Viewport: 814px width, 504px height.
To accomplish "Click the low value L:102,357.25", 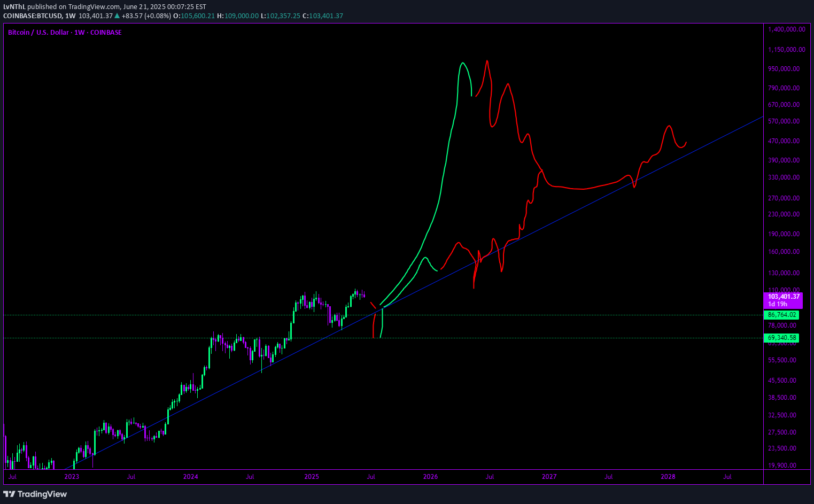I will 280,16.
